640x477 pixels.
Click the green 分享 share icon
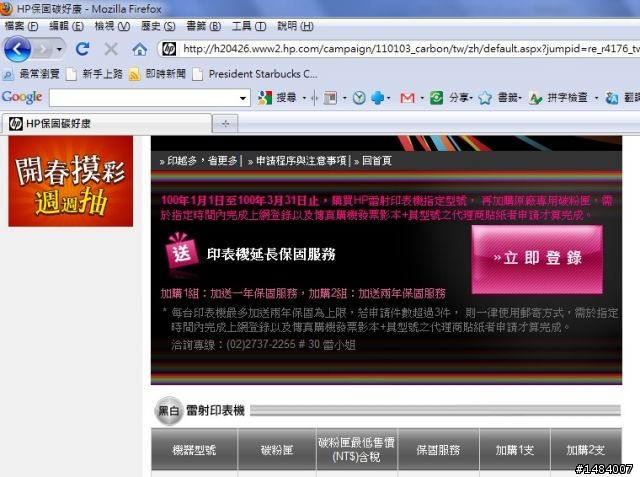[x=436, y=98]
